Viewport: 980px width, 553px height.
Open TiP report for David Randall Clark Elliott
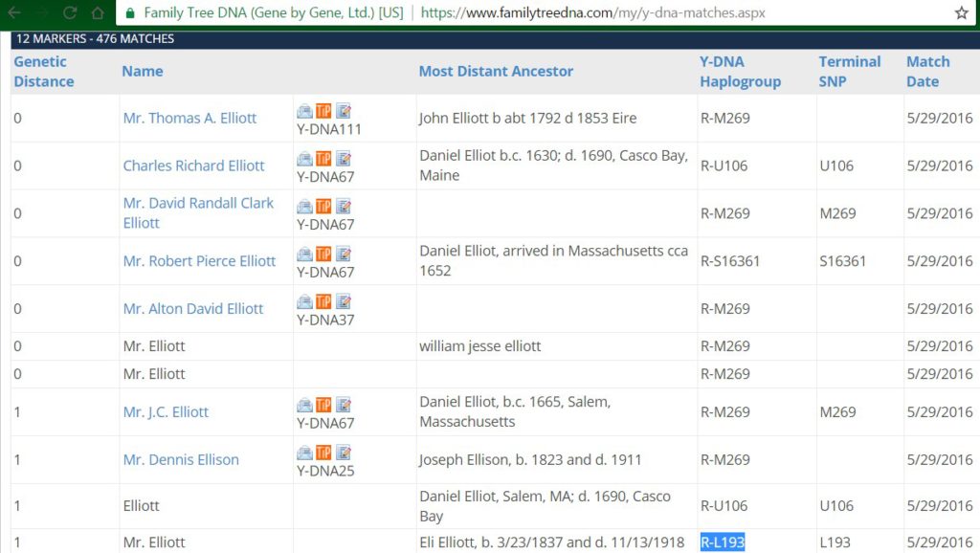click(x=323, y=207)
